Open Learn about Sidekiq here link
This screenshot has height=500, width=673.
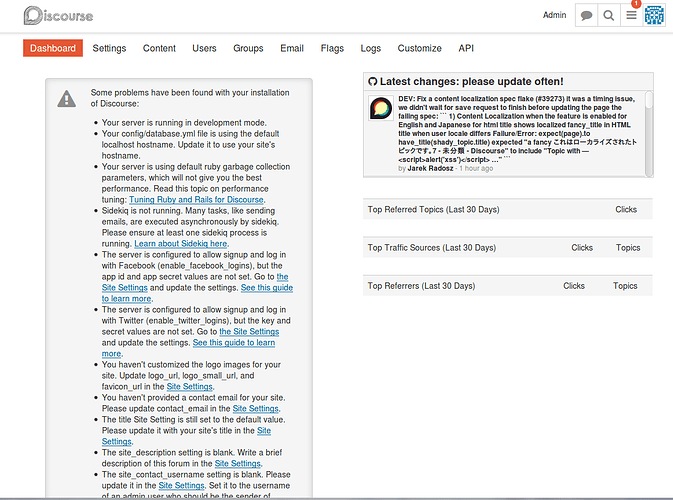point(181,243)
